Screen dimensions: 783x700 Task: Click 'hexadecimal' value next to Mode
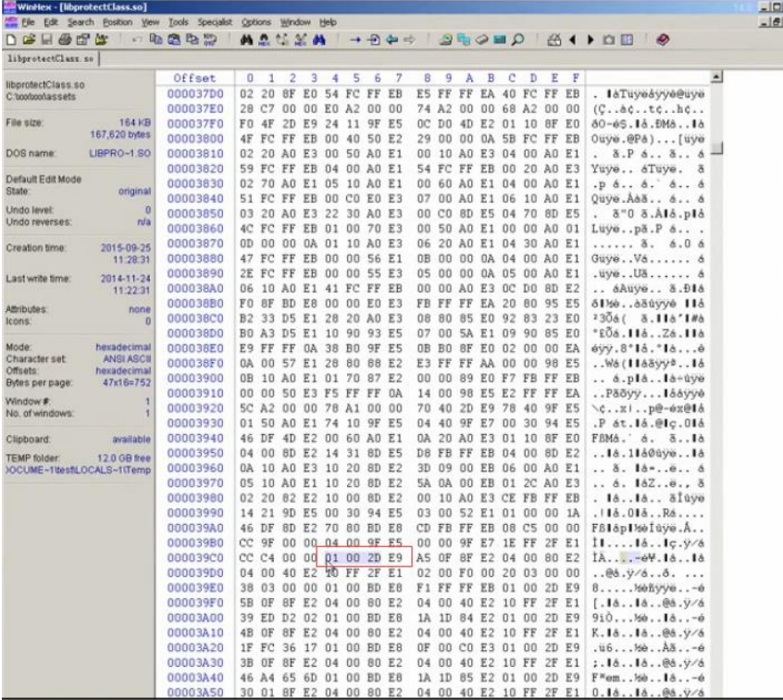(123, 346)
